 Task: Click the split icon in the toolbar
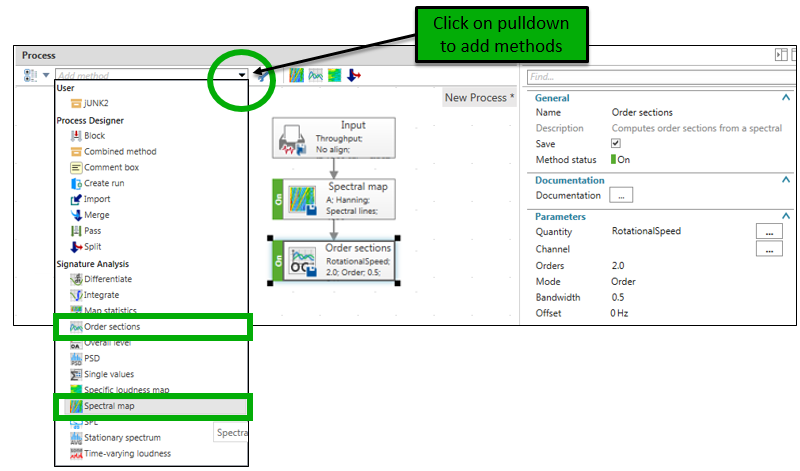[x=353, y=75]
